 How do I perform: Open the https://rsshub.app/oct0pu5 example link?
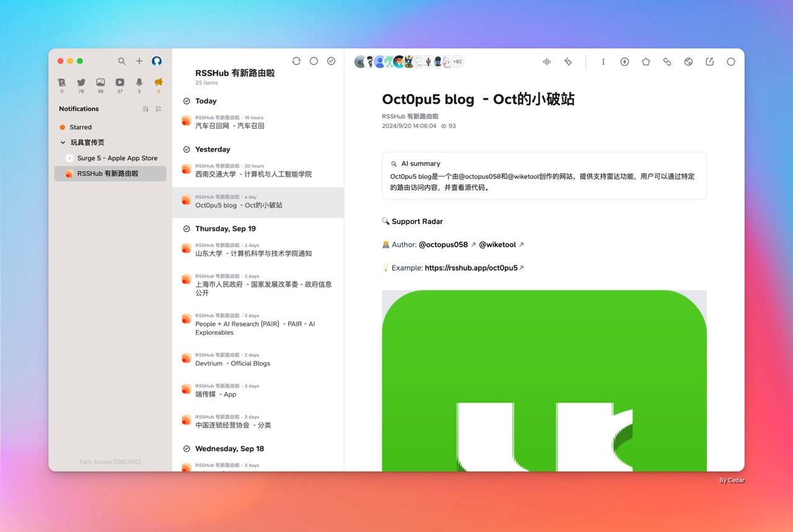471,268
